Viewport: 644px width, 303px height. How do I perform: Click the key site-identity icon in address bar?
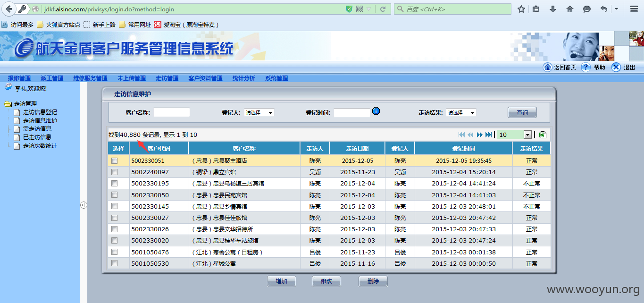pos(23,9)
